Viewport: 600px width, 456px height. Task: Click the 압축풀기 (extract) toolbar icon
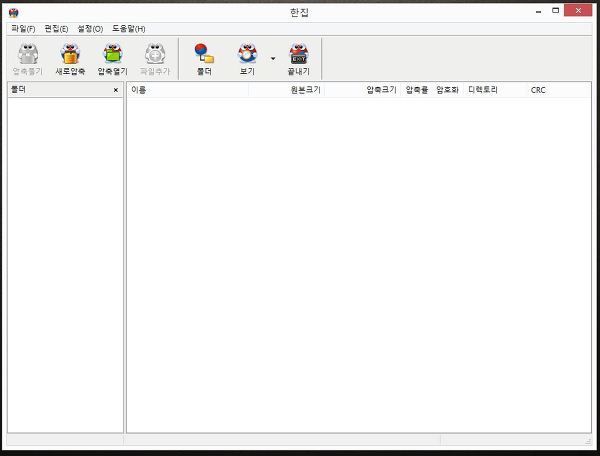[x=28, y=59]
